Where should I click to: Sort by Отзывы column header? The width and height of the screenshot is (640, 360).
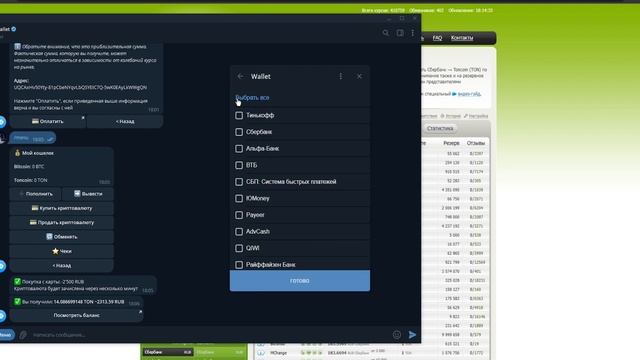click(476, 143)
